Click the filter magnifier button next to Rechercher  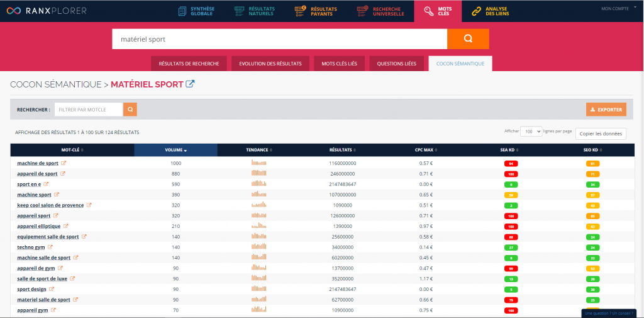pyautogui.click(x=130, y=110)
